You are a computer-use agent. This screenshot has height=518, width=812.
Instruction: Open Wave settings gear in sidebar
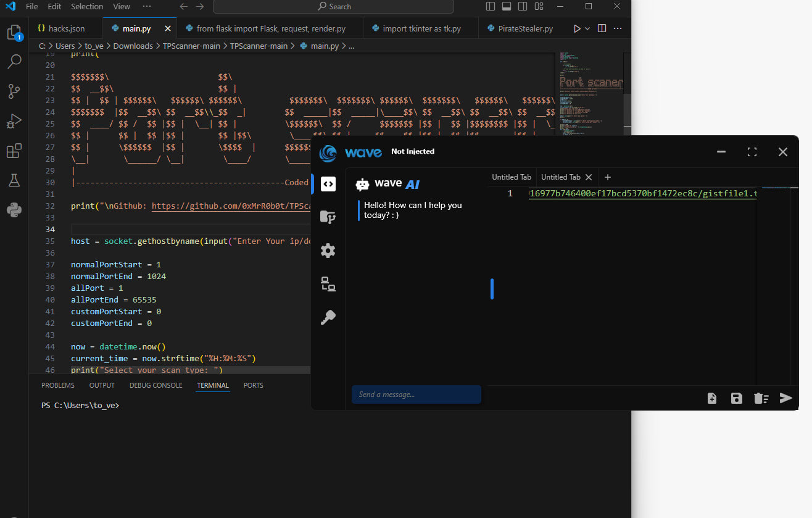click(x=328, y=251)
